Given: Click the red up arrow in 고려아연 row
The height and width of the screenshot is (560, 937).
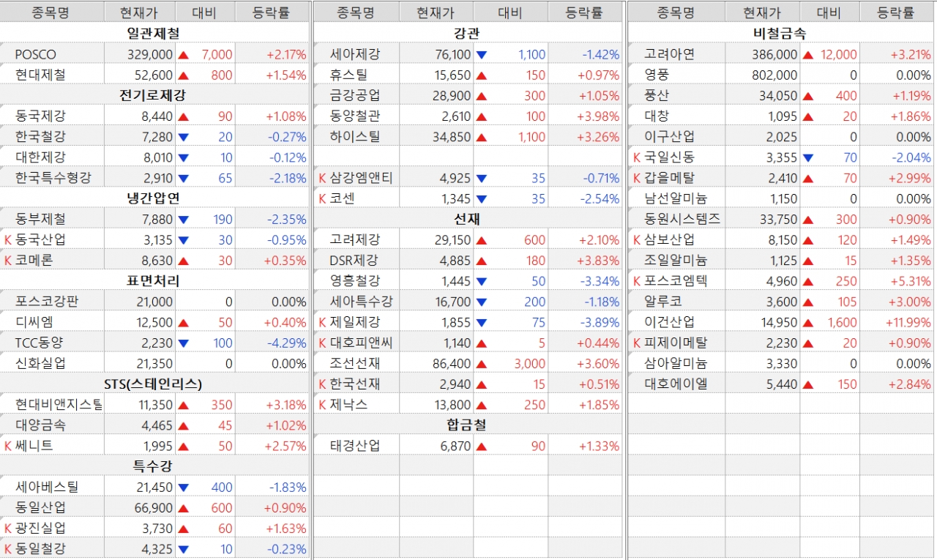Looking at the screenshot, I should pos(807,55).
